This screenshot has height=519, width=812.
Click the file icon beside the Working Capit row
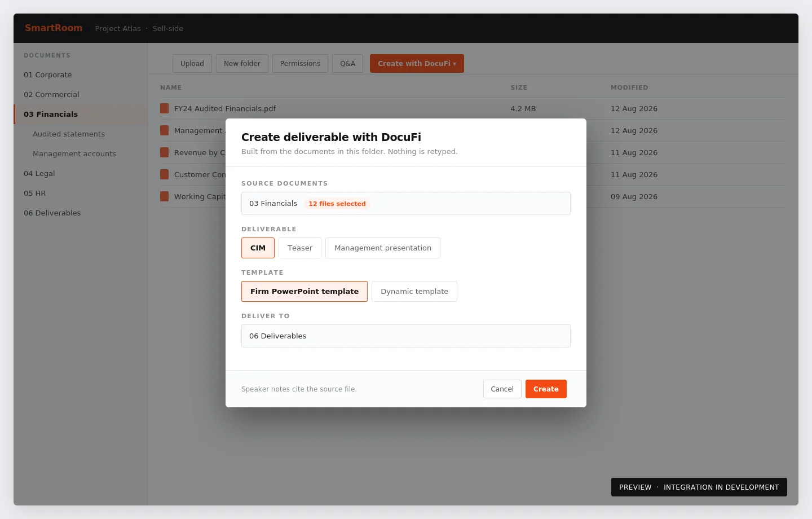coord(164,196)
